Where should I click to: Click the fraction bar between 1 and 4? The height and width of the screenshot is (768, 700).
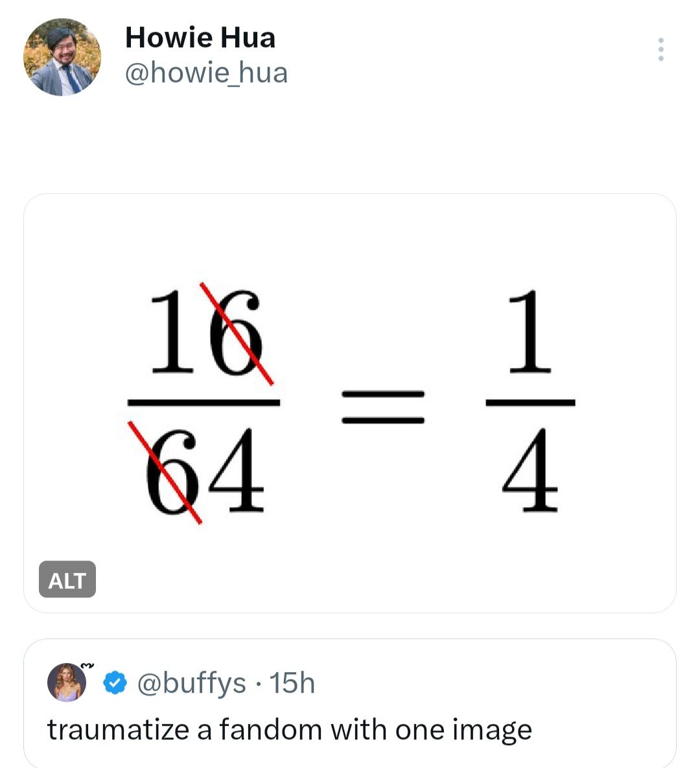coord(530,402)
